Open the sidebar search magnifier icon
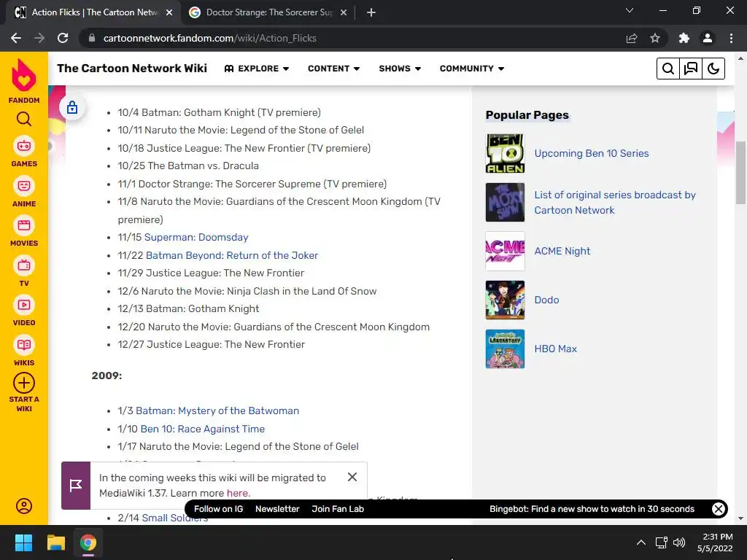Viewport: 747px width, 560px height. coord(24,119)
